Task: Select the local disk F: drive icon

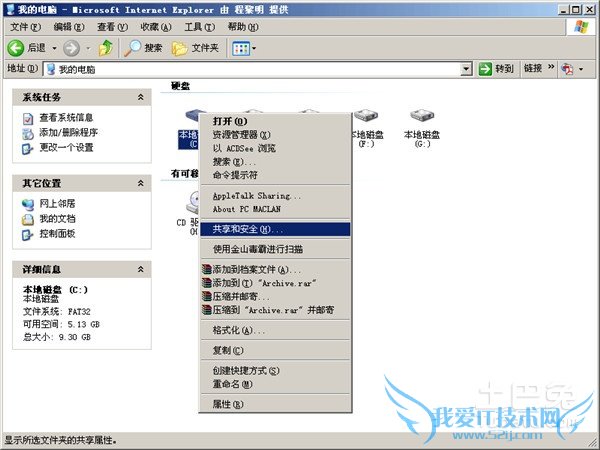Action: pos(366,115)
